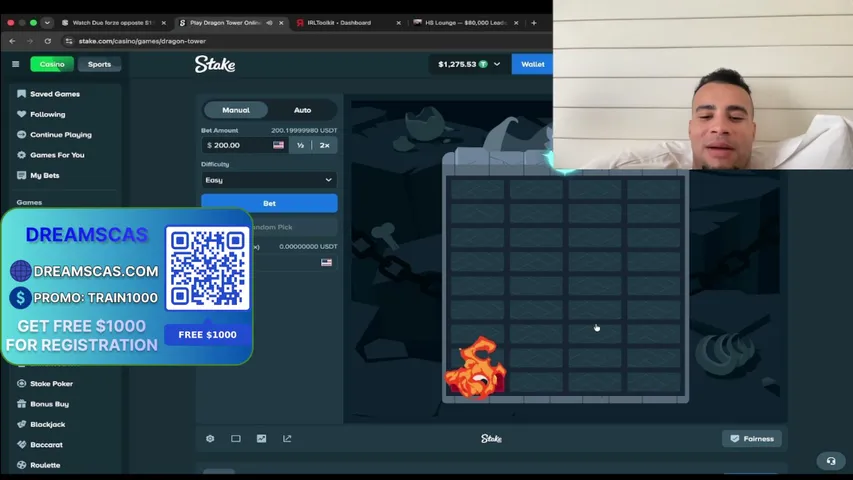Viewport: 853px width, 480px height.
Task: Click the Roulette wheel icon
Action: coord(21,465)
